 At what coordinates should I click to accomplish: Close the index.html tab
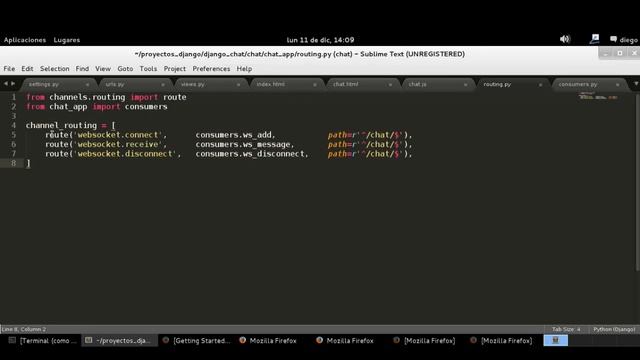tap(315, 84)
